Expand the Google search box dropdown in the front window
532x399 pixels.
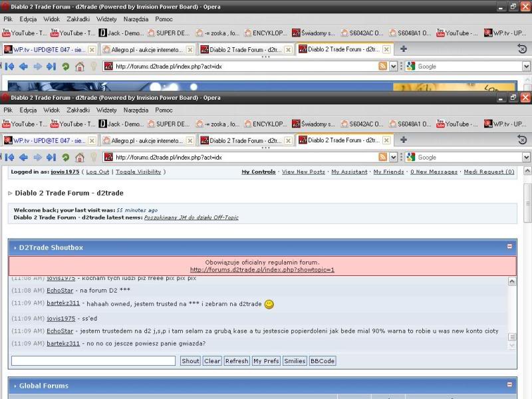pos(526,158)
